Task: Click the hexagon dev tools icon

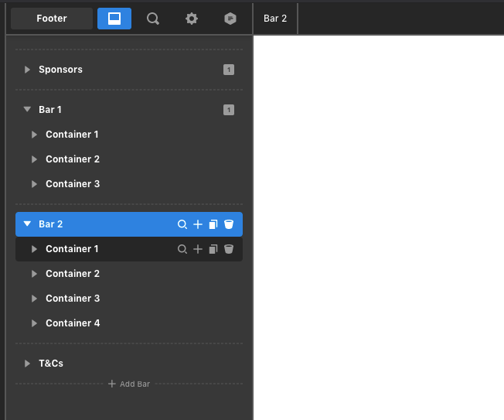Action: pyautogui.click(x=230, y=19)
